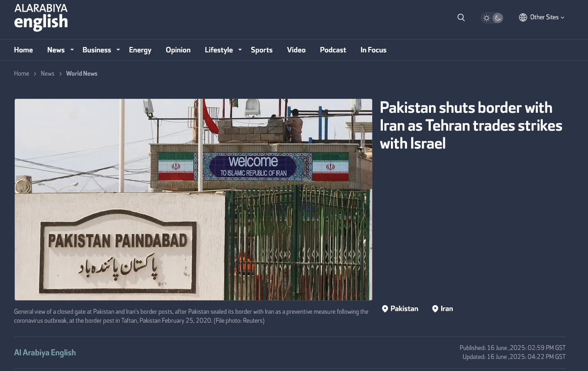Open the border gate article photo
The height and width of the screenshot is (371, 588).
(x=193, y=200)
